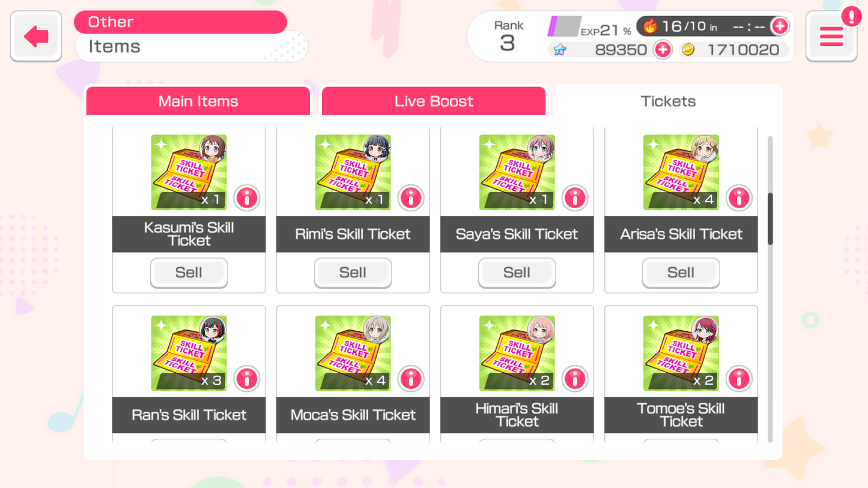Add live boosts via the flame plus icon
Screen dimensions: 868x488
(780, 26)
